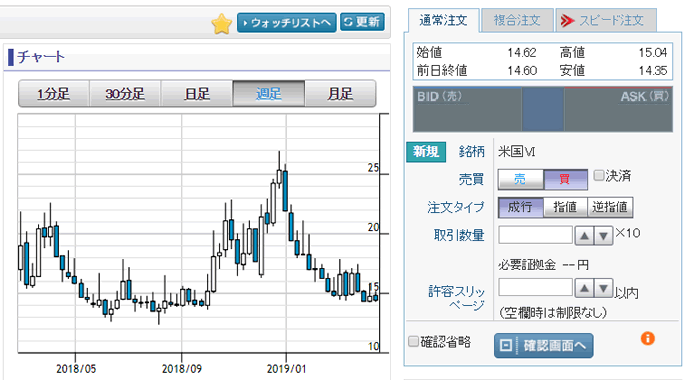Click the yellow favorite star icon
The width and height of the screenshot is (685, 380).
click(x=221, y=24)
